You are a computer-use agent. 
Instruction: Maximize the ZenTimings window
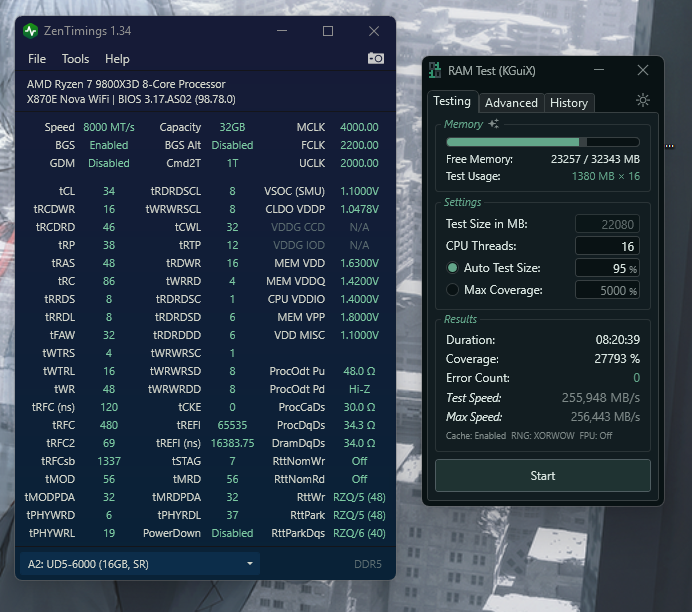click(328, 31)
